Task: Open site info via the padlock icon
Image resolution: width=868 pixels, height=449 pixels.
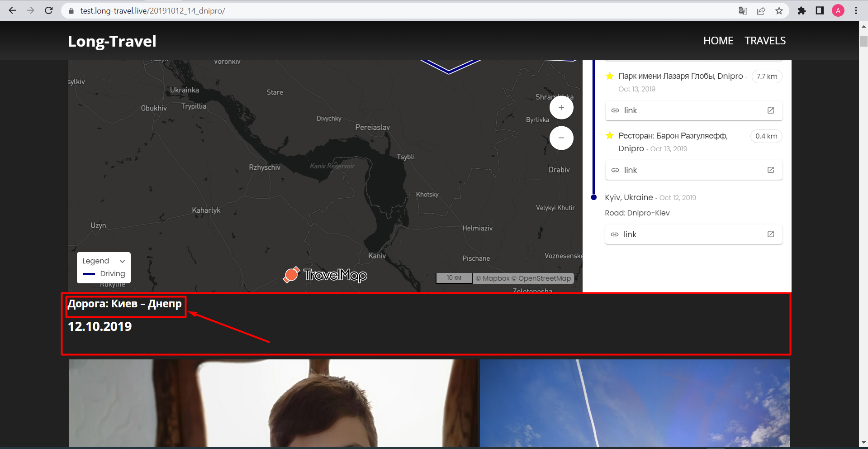Action: pyautogui.click(x=71, y=11)
